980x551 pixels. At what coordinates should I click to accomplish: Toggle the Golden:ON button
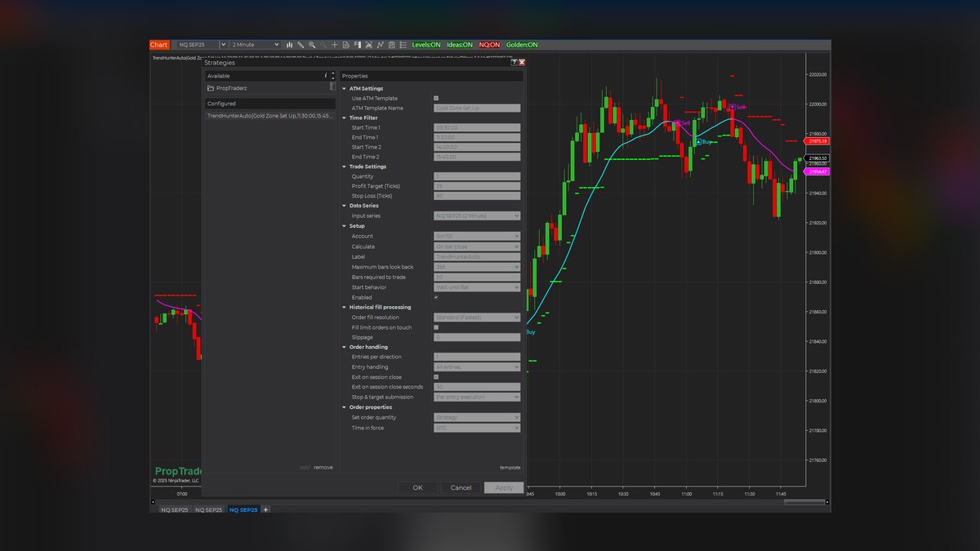[x=522, y=45]
